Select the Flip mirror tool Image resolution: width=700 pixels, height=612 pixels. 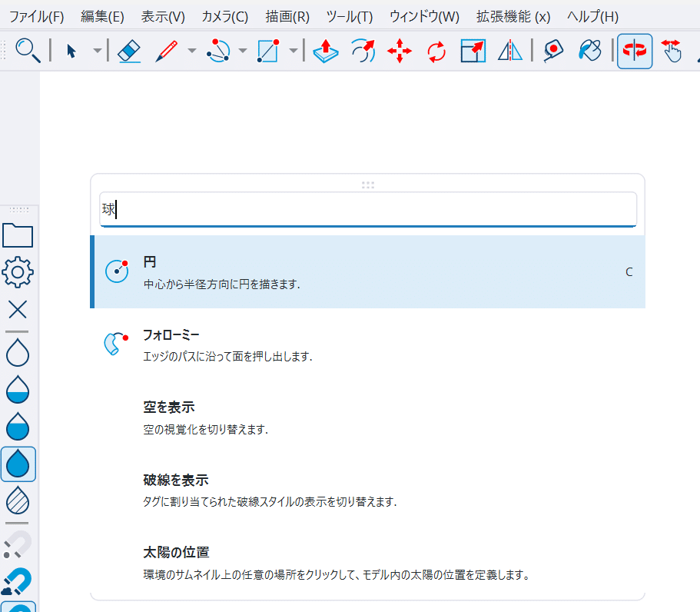(x=509, y=51)
